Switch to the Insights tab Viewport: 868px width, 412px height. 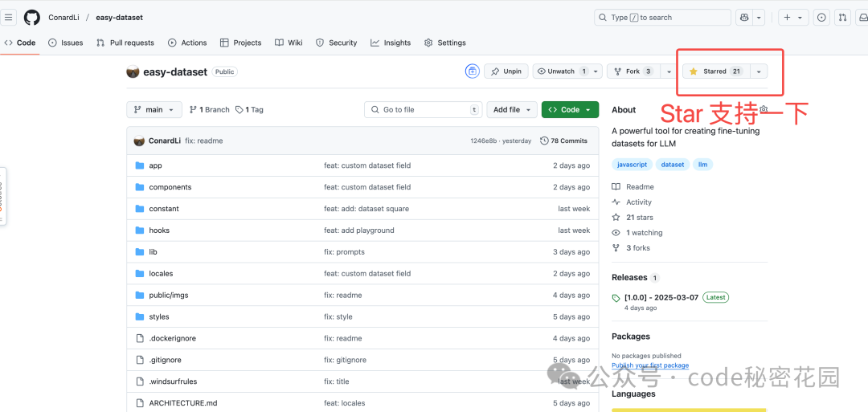pos(391,43)
